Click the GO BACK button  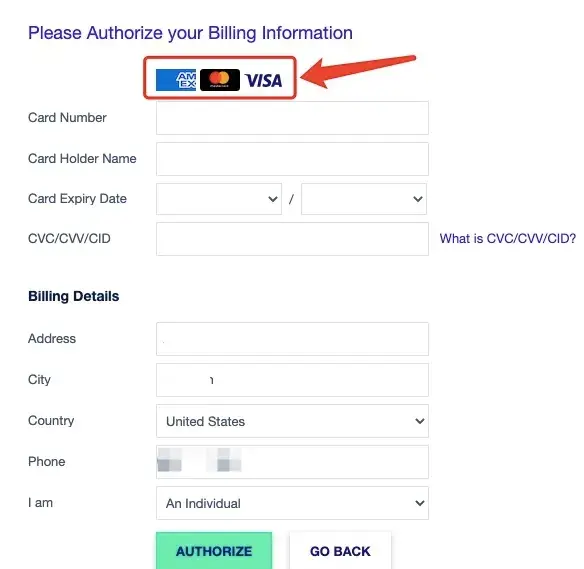tap(340, 551)
